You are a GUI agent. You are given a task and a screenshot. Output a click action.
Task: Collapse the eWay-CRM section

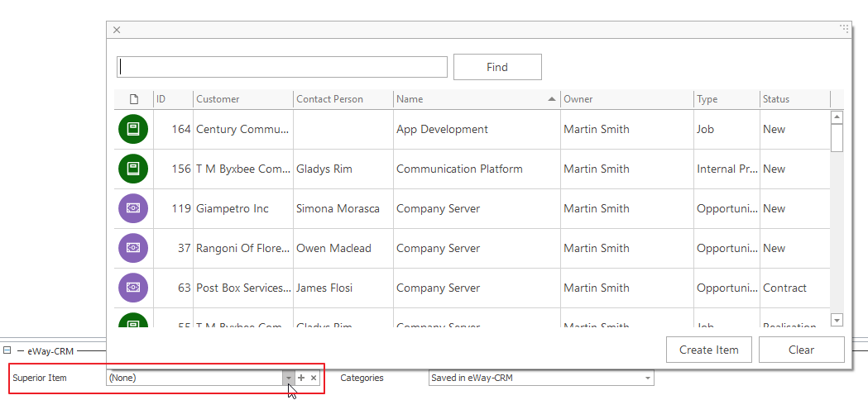click(7, 350)
